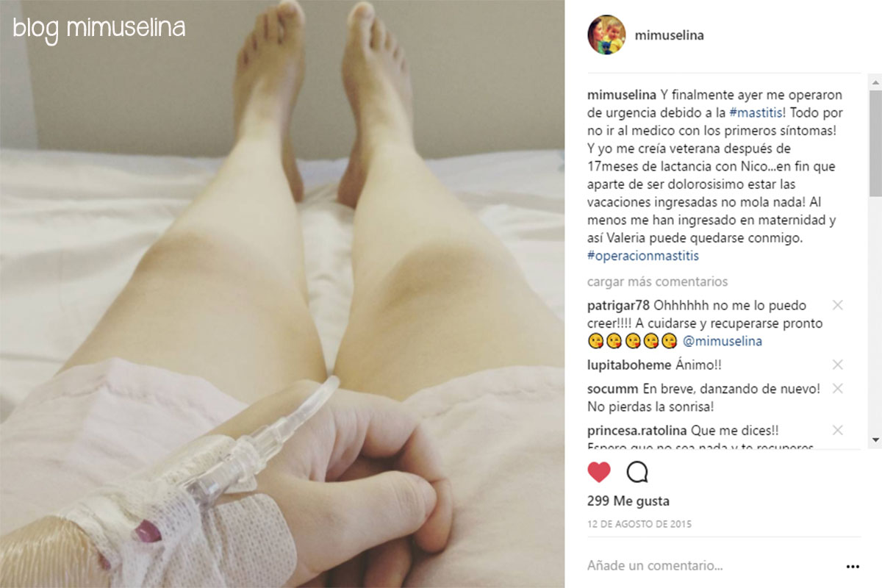Click the red heart like icon
The width and height of the screenshot is (882, 588).
coord(600,472)
